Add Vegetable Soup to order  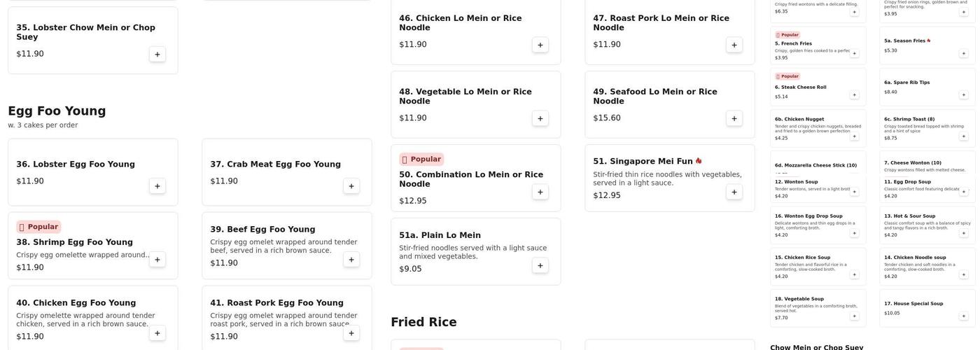pyautogui.click(x=854, y=316)
